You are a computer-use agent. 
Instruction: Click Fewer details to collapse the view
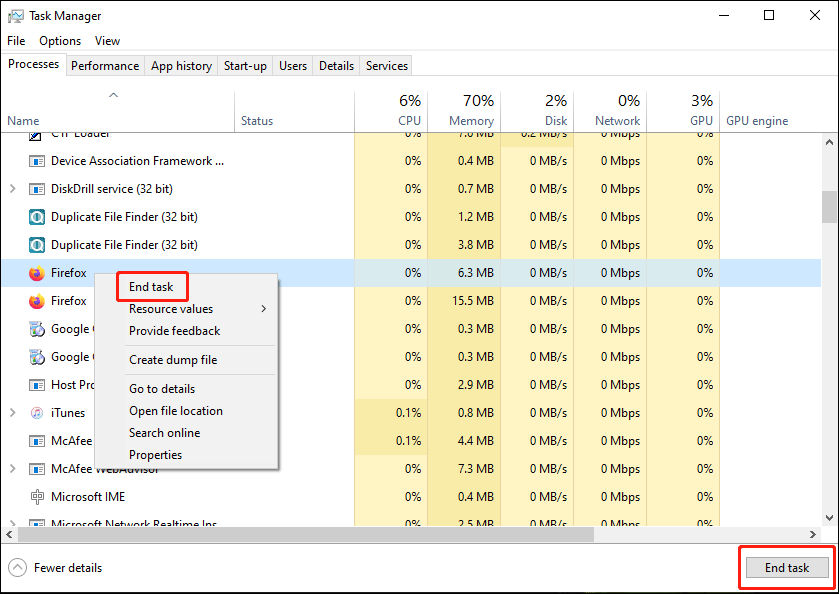pyautogui.click(x=55, y=567)
